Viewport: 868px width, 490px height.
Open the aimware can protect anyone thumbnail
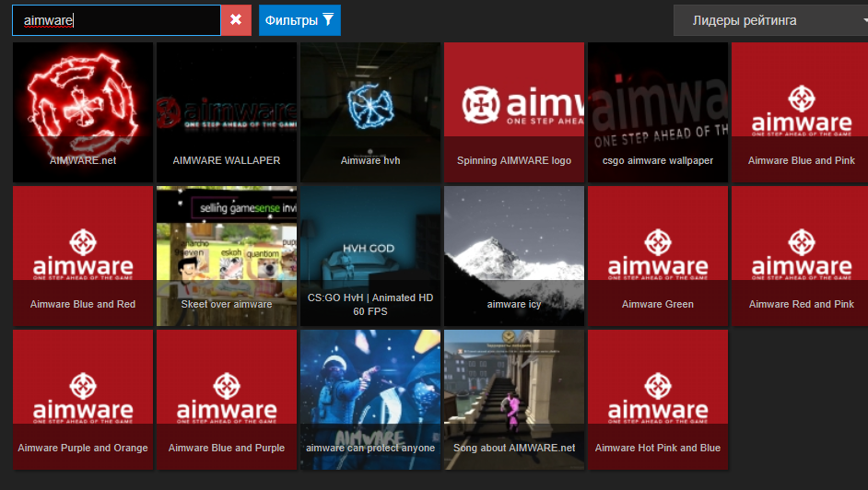[x=370, y=400]
